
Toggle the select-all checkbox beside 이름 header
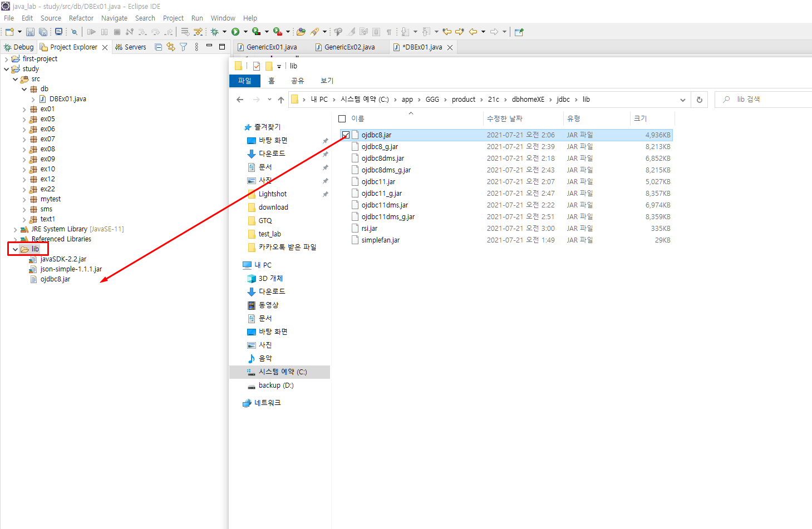coord(342,118)
